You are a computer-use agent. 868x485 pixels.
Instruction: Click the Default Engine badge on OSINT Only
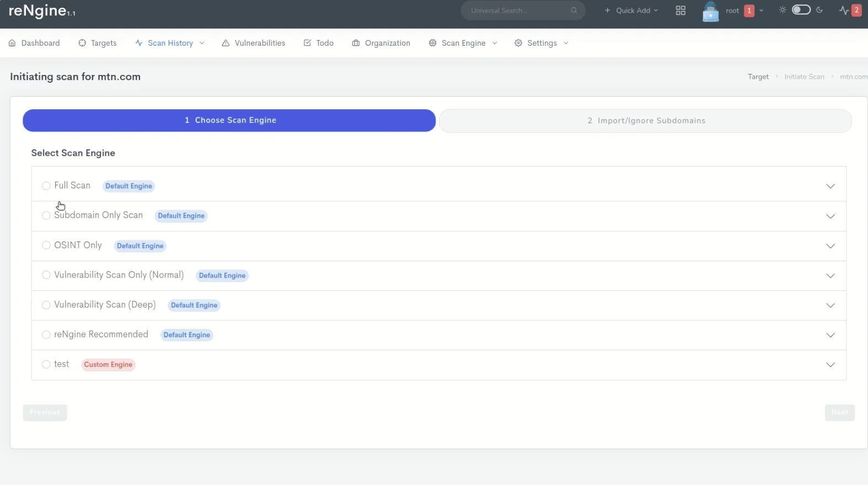point(140,246)
